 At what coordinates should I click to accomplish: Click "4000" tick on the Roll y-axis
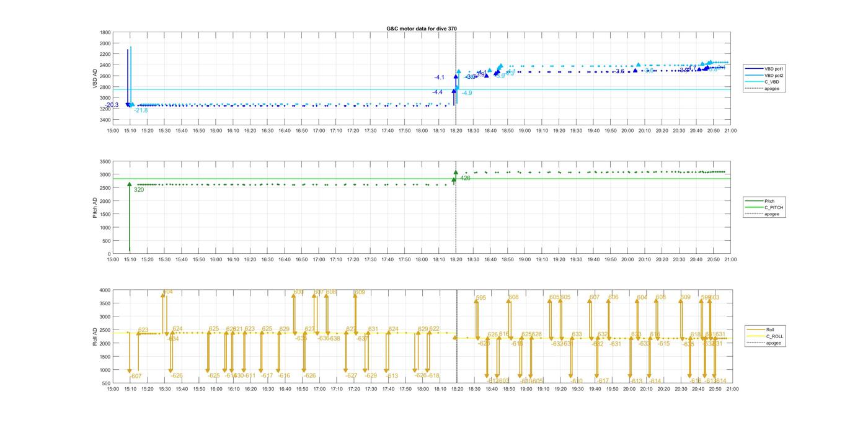click(105, 290)
